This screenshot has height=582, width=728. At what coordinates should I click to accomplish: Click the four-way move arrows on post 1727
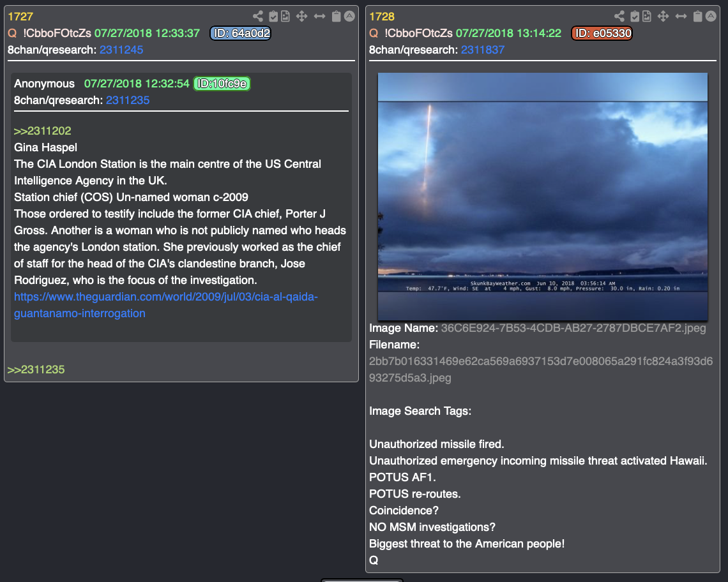tap(302, 16)
